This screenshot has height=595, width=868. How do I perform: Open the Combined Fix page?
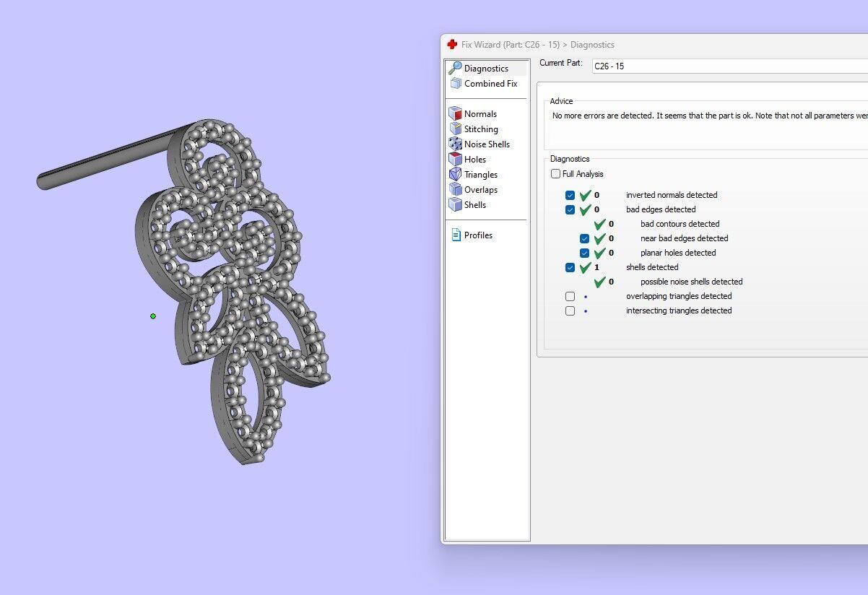[482, 84]
